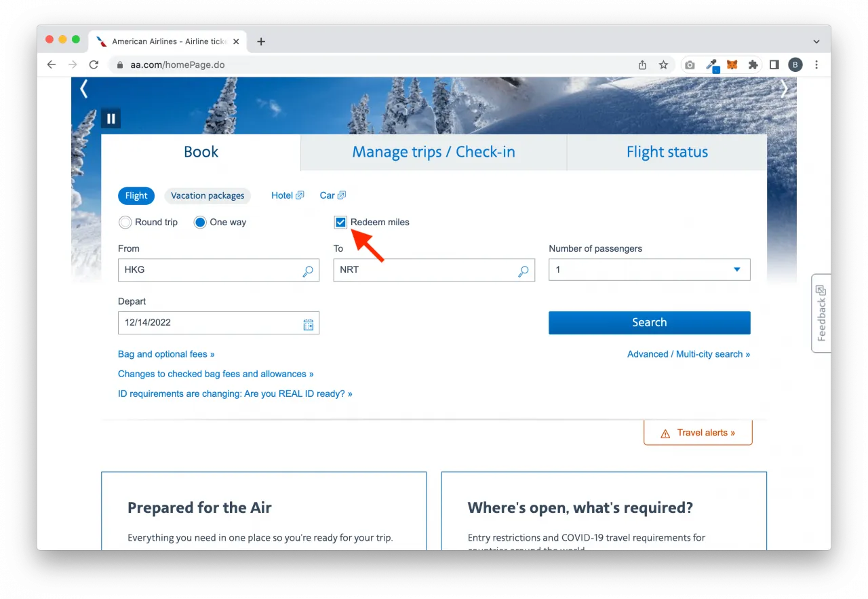
Task: Select the One way radio option
Action: (x=200, y=222)
